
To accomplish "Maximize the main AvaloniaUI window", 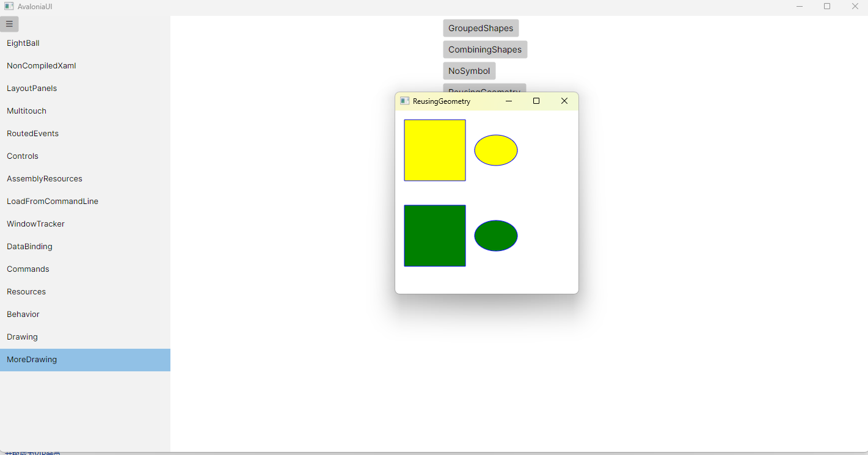I will point(827,6).
